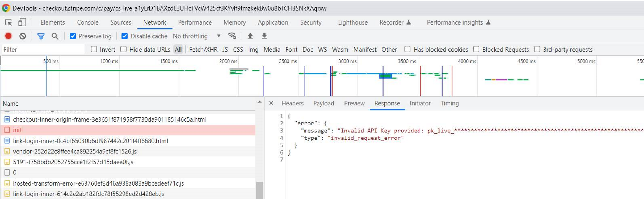Screen dimensions: 644x199
Task: Click document icon beside link-login-inner html
Action: click(7, 141)
